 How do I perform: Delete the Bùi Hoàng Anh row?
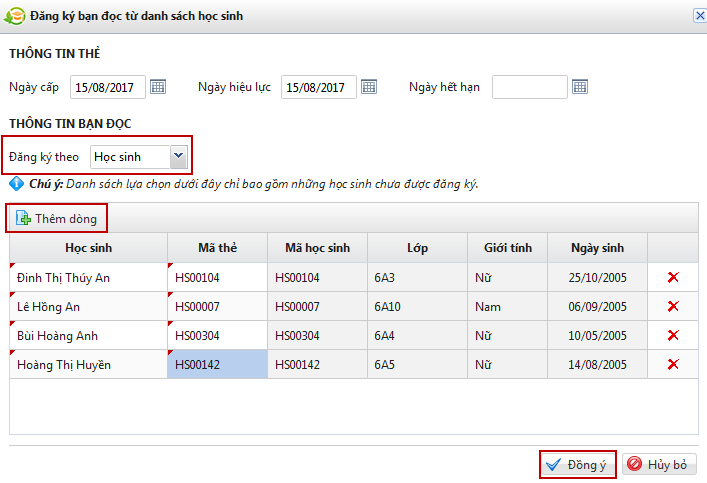pyautogui.click(x=673, y=335)
